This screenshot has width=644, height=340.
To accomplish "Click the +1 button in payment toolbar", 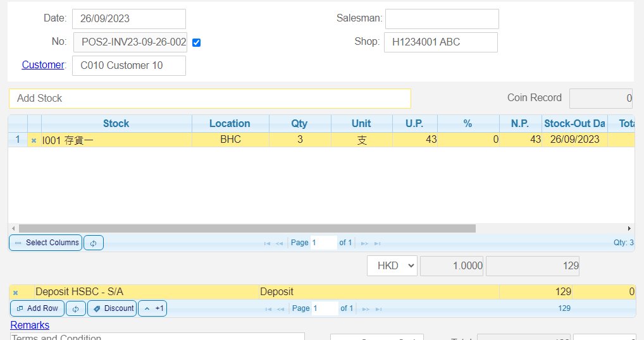I will pyautogui.click(x=152, y=308).
